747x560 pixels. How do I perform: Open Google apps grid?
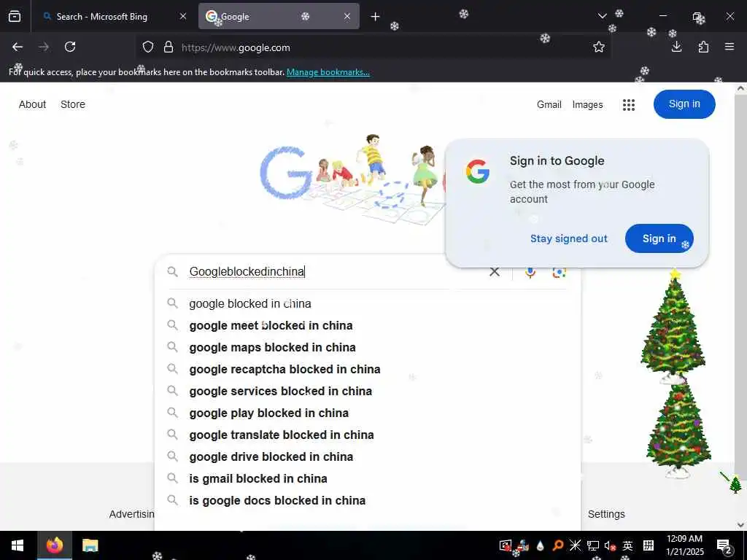point(629,105)
